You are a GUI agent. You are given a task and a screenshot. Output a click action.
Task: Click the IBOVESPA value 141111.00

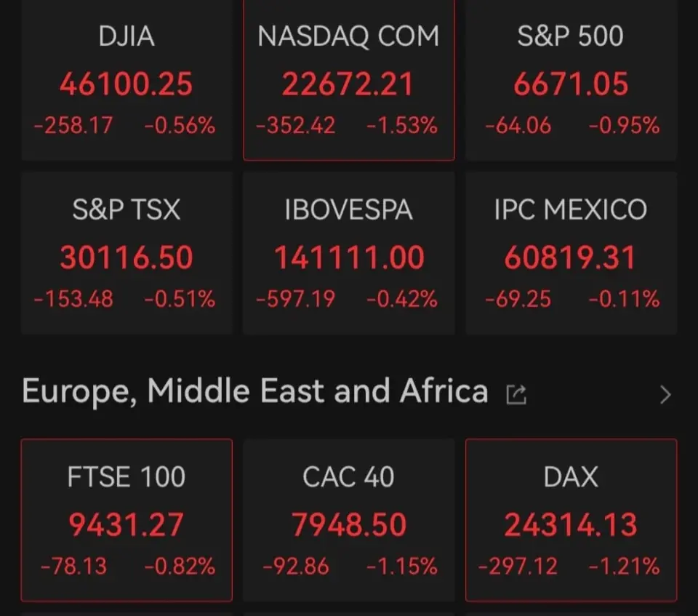pyautogui.click(x=348, y=258)
